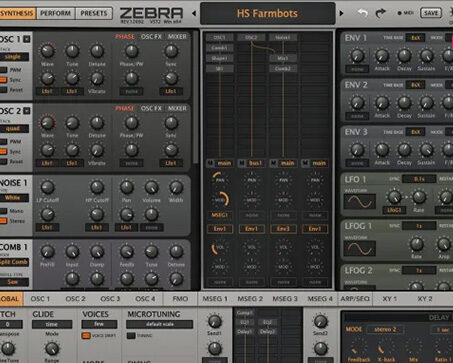Image resolution: width=453 pixels, height=363 pixels.
Task: Click the OSC 1 collapse icon
Action: (27, 39)
